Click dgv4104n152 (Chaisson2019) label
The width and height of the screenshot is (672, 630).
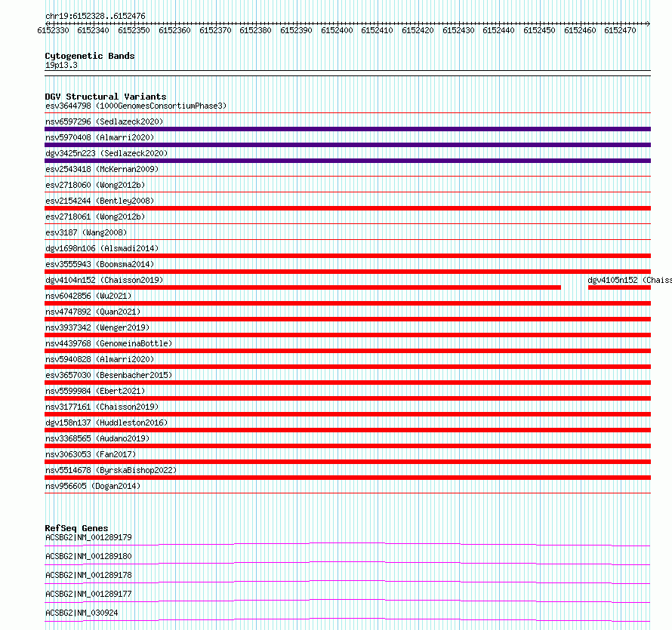pos(104,280)
